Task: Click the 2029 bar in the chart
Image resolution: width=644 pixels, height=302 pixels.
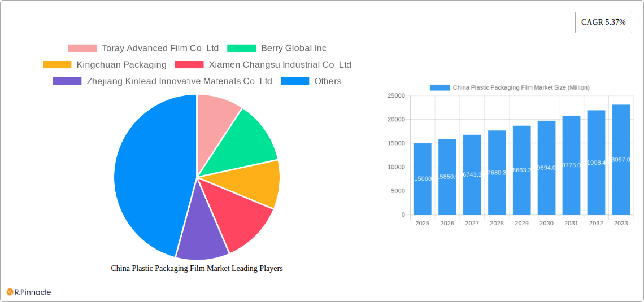Action: point(521,170)
